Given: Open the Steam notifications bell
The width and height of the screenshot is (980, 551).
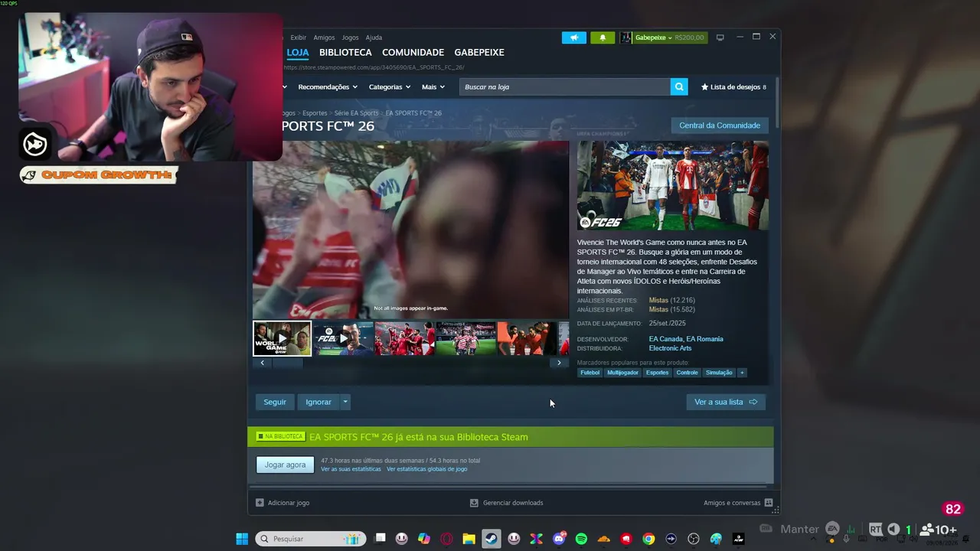Looking at the screenshot, I should point(603,37).
